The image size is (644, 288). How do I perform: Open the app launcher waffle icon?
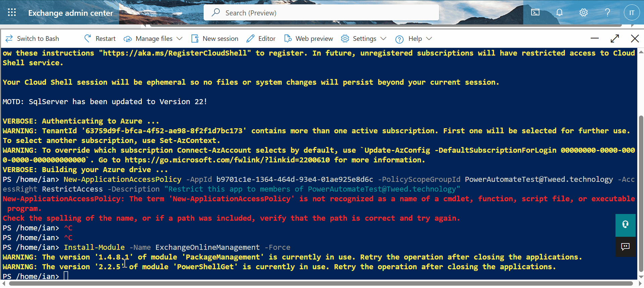coord(12,13)
